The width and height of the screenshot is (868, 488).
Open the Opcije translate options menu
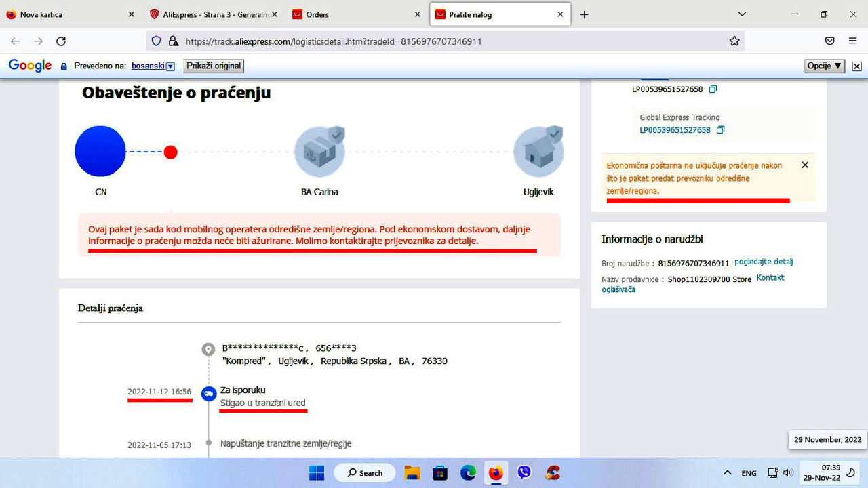[x=825, y=66]
